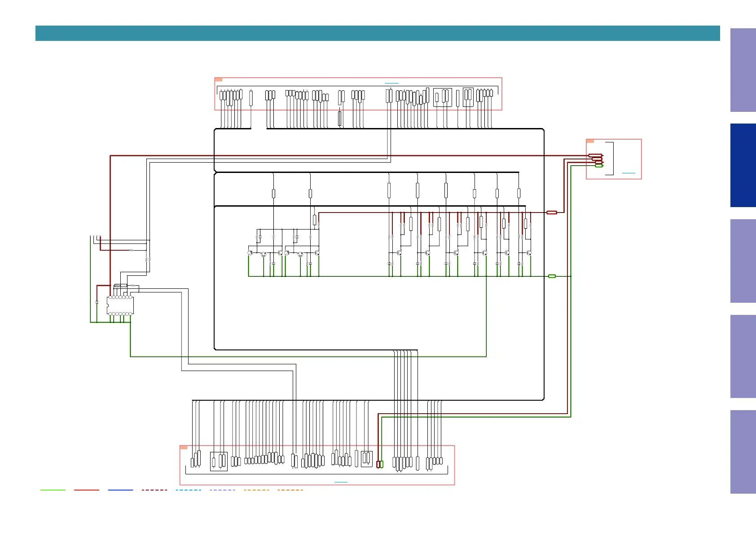Click the red connector marker on the red rail
Screen dimensions: 756x535
[x=552, y=212]
